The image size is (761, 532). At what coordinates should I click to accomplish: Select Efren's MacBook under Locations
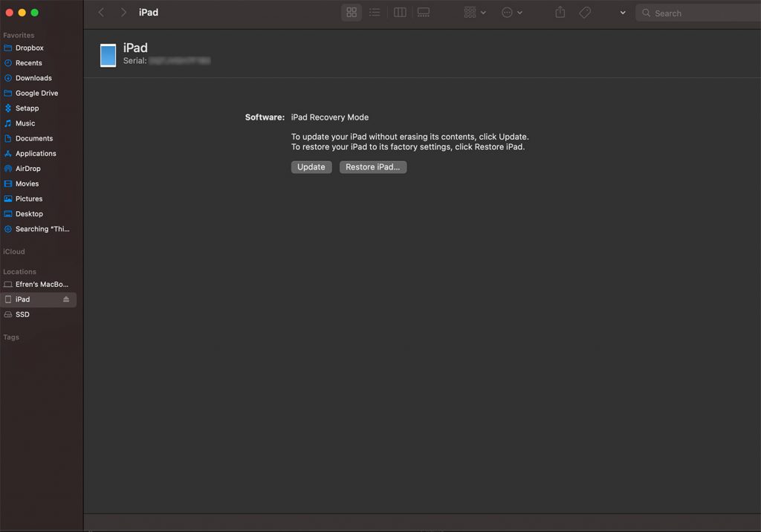[39, 285]
